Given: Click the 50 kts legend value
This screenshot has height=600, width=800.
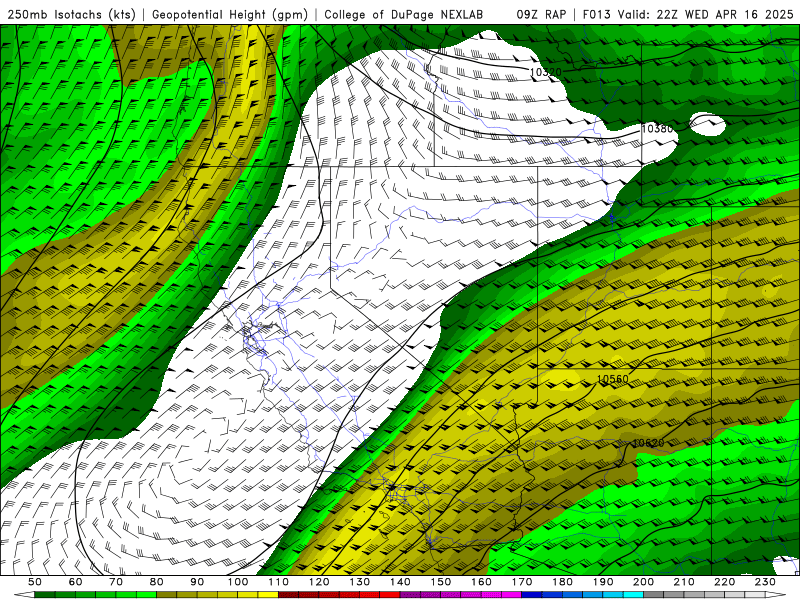Looking at the screenshot, I should 35,582.
